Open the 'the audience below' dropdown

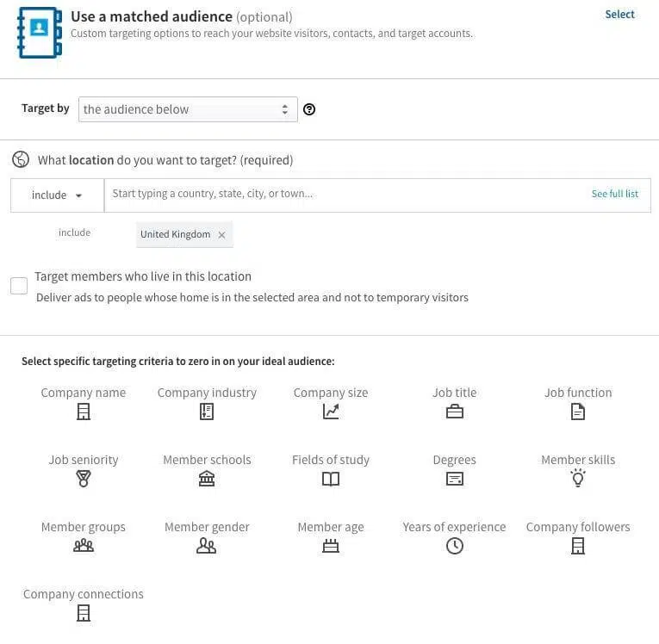[188, 109]
